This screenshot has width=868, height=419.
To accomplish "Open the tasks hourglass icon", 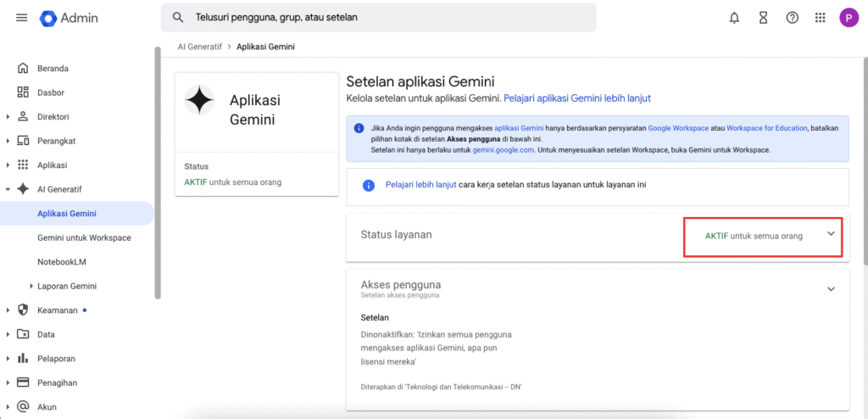I will pos(764,18).
